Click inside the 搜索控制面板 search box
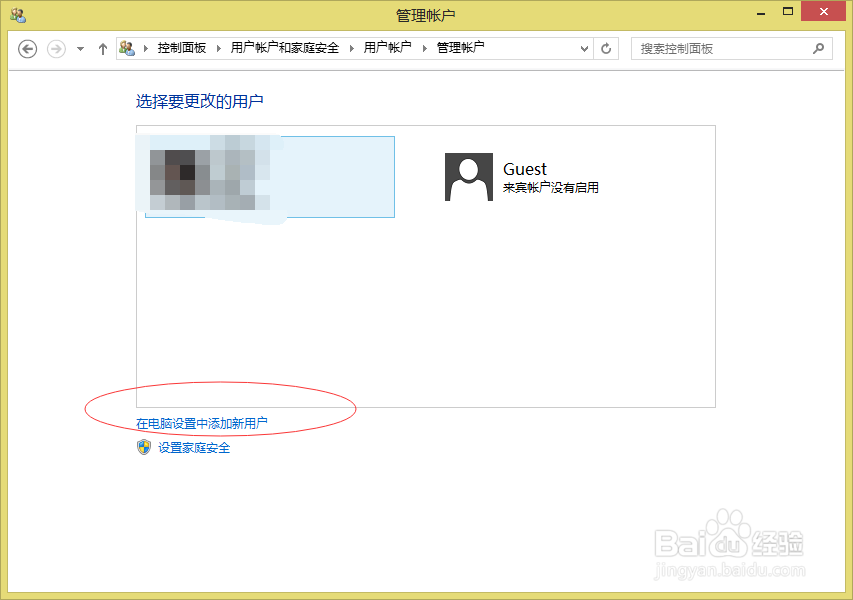 (x=720, y=47)
